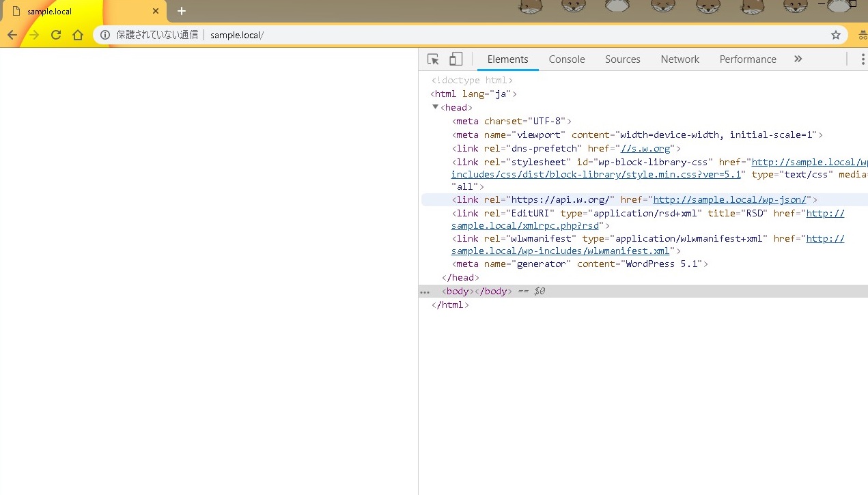
Task: Open a new browser tab with the plus button
Action: (181, 11)
